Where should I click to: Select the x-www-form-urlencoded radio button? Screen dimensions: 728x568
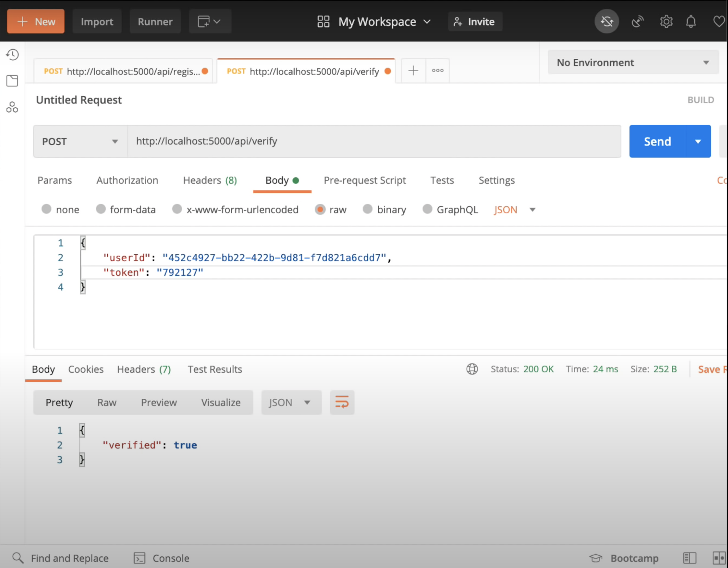(x=177, y=209)
